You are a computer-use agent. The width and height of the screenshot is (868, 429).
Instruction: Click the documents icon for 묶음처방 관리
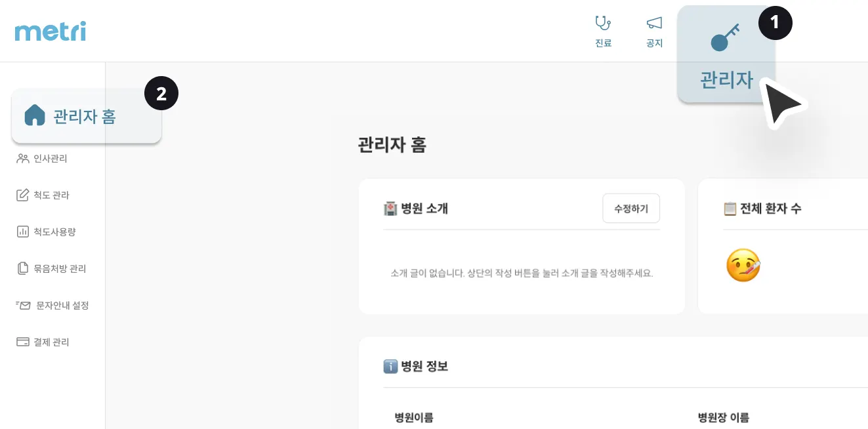tap(23, 268)
